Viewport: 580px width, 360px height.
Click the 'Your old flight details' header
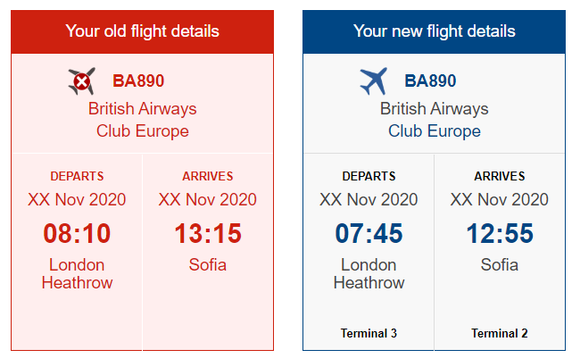(142, 31)
